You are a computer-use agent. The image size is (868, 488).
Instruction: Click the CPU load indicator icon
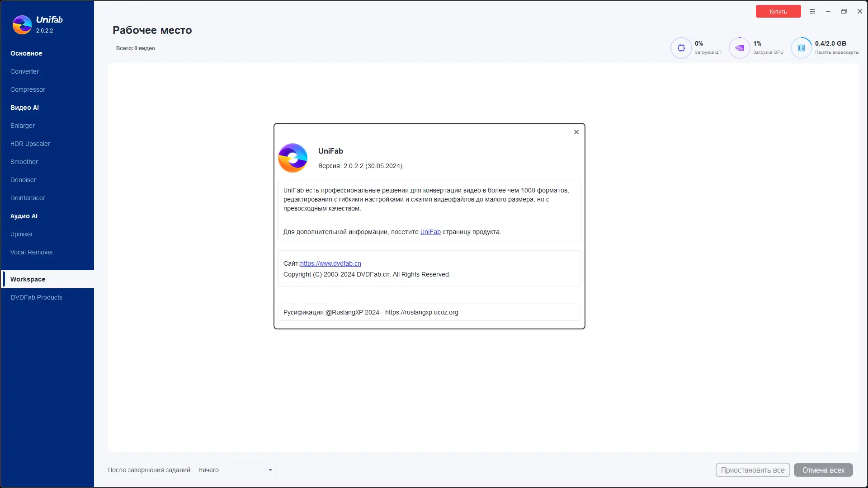coord(681,48)
